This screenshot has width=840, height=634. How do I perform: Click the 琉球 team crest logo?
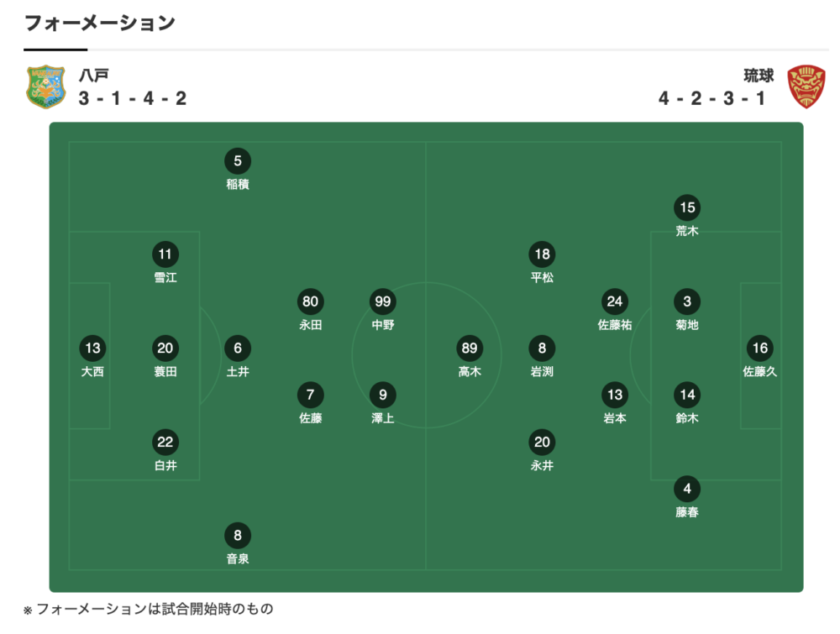point(806,86)
